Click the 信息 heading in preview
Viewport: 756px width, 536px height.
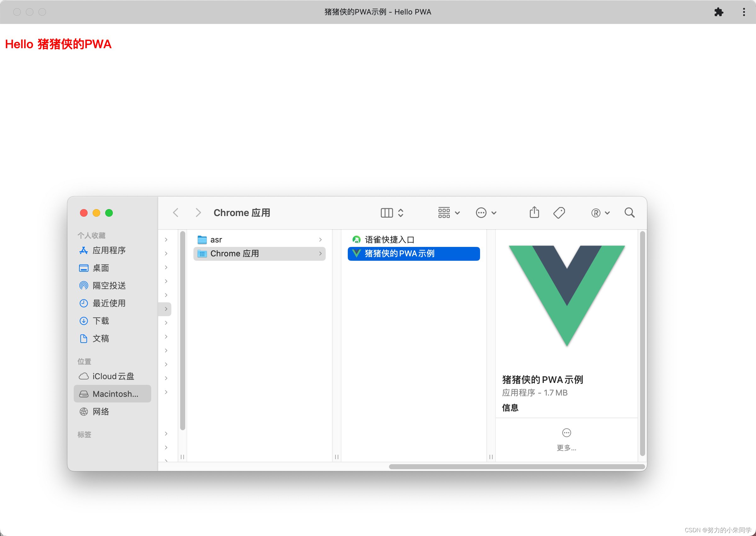pos(510,408)
